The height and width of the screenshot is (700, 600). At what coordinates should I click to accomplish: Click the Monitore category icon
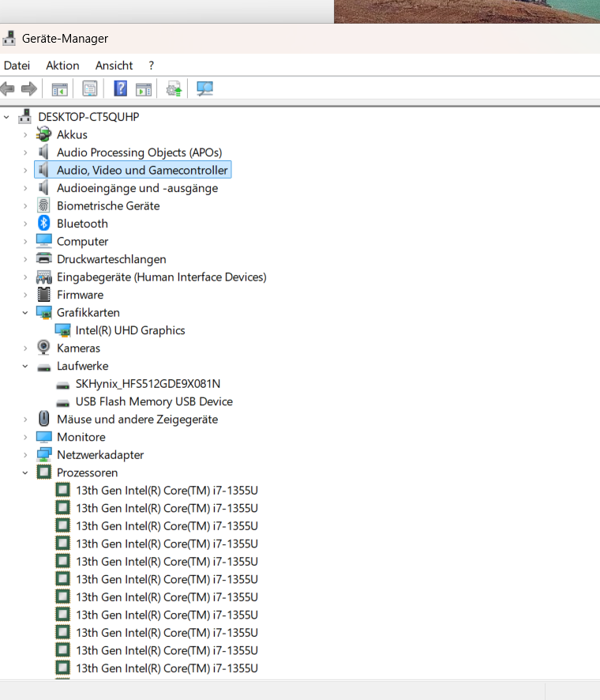click(x=43, y=437)
